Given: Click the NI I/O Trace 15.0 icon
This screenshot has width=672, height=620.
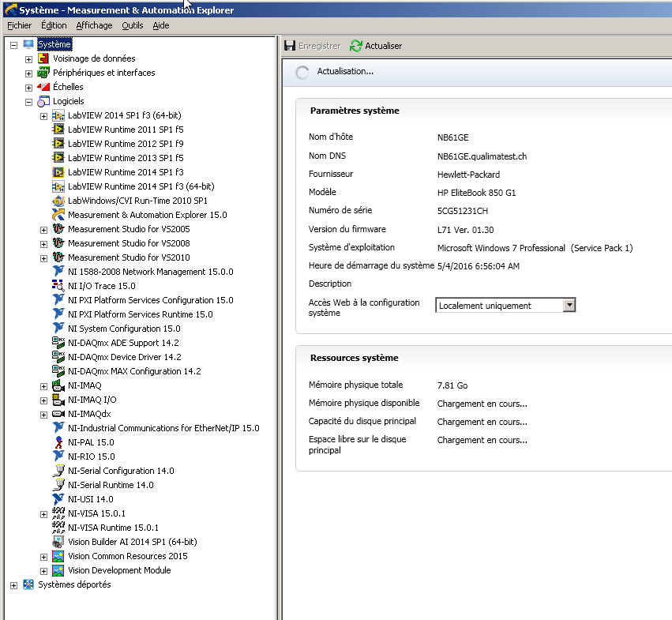Looking at the screenshot, I should click(58, 286).
